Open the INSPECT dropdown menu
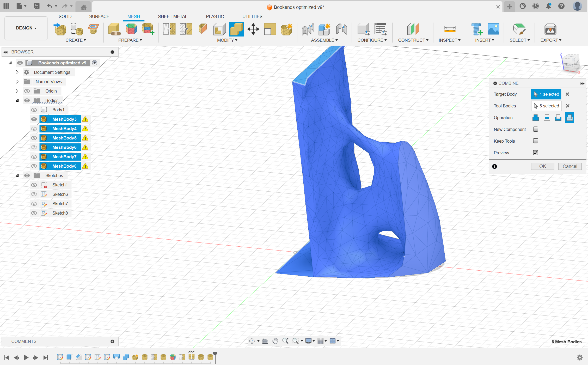Image resolution: width=588 pixels, height=365 pixels. pyautogui.click(x=449, y=40)
